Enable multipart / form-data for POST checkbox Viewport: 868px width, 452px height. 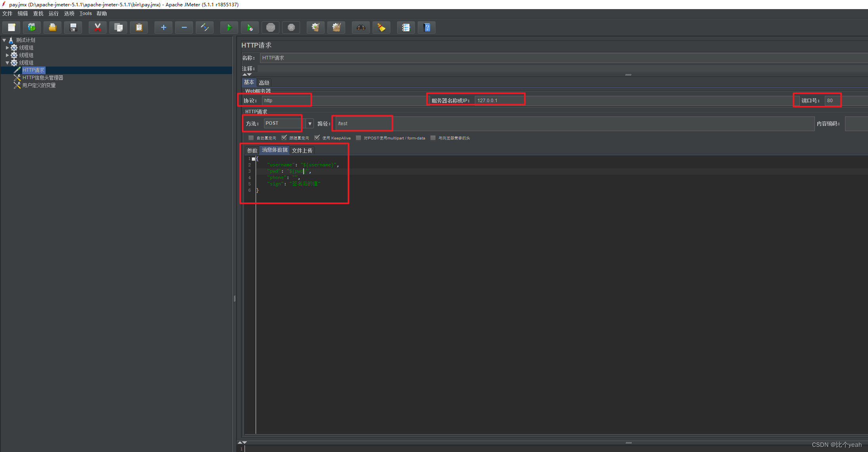pyautogui.click(x=358, y=138)
